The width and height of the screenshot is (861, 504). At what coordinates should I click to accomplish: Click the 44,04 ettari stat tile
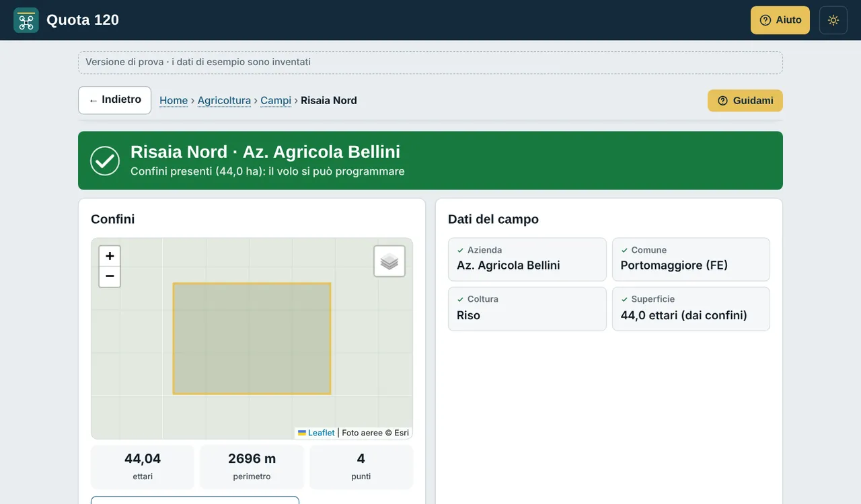tap(143, 467)
